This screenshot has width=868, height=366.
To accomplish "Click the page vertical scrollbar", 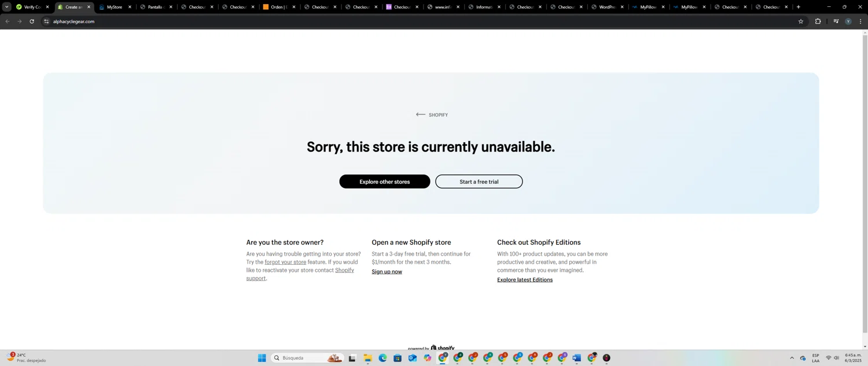I will point(865,185).
